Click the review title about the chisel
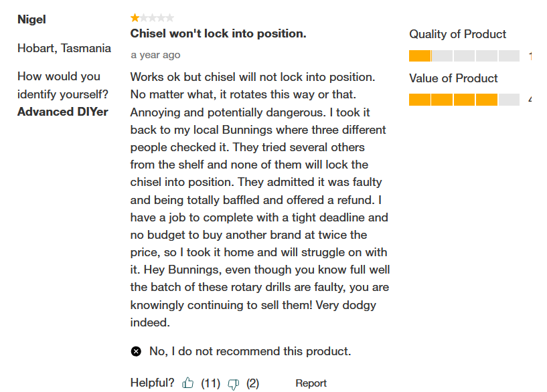The image size is (547, 392). pos(218,33)
